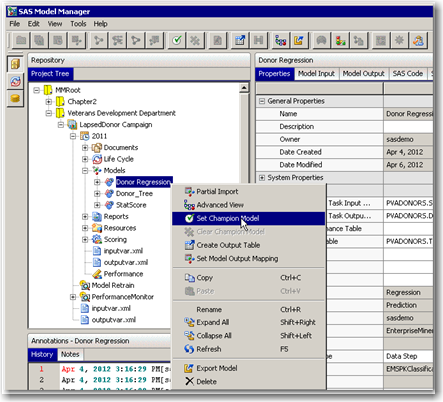Click the project tree scroll up arrow
443x402 pixels.
(x=244, y=88)
